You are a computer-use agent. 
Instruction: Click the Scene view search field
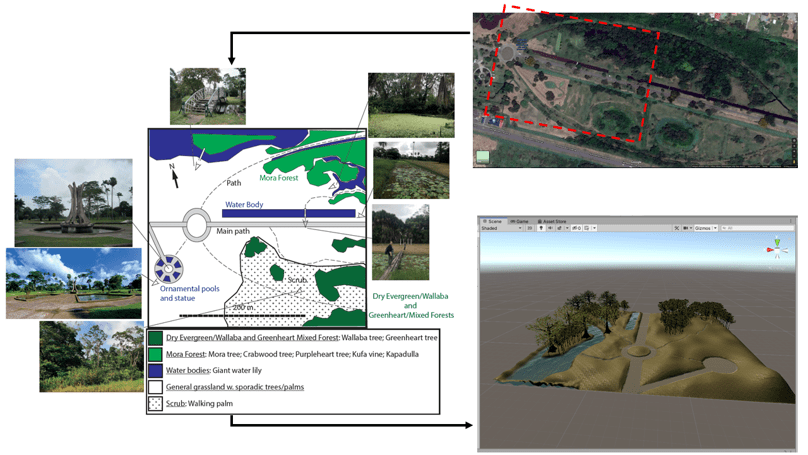[755, 228]
